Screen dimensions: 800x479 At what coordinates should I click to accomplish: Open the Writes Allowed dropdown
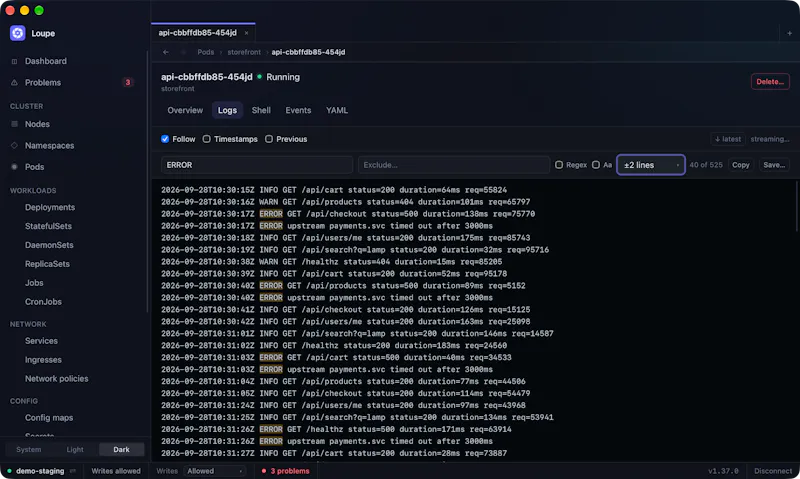pyautogui.click(x=215, y=471)
